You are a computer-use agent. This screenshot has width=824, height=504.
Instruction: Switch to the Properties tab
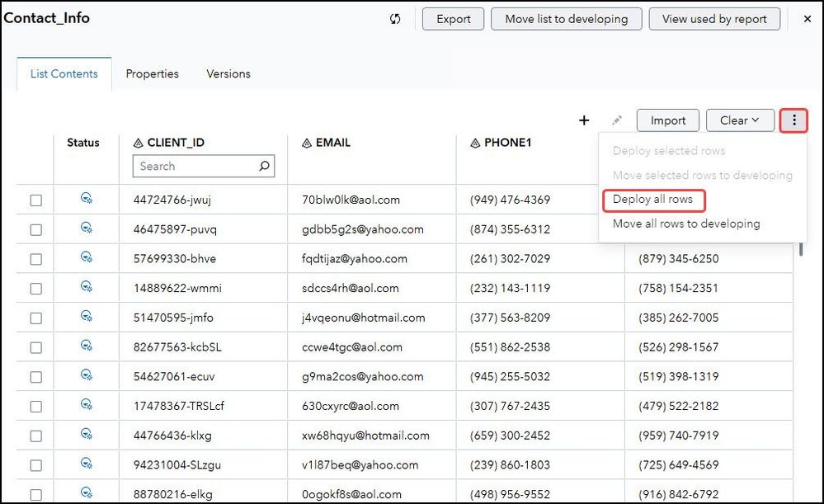[152, 73]
